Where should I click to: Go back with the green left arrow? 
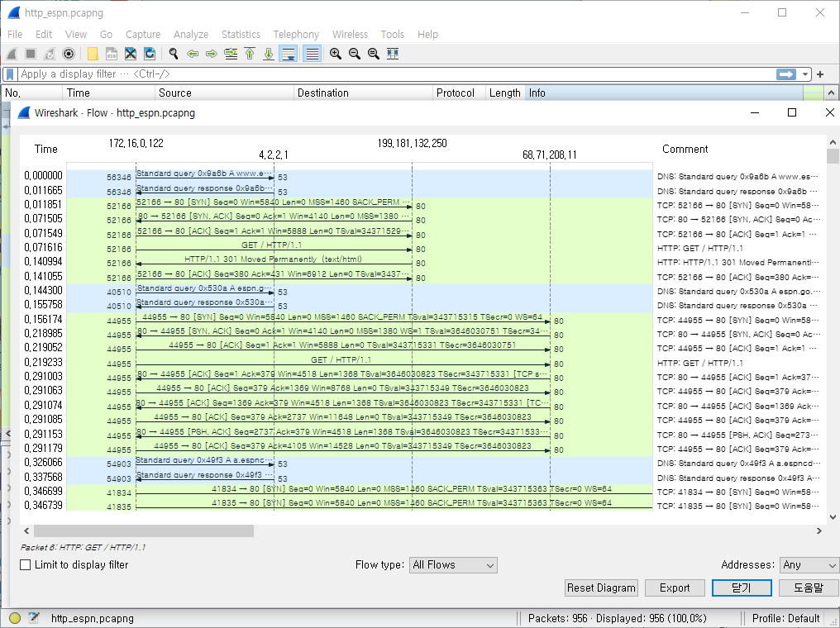[x=193, y=54]
